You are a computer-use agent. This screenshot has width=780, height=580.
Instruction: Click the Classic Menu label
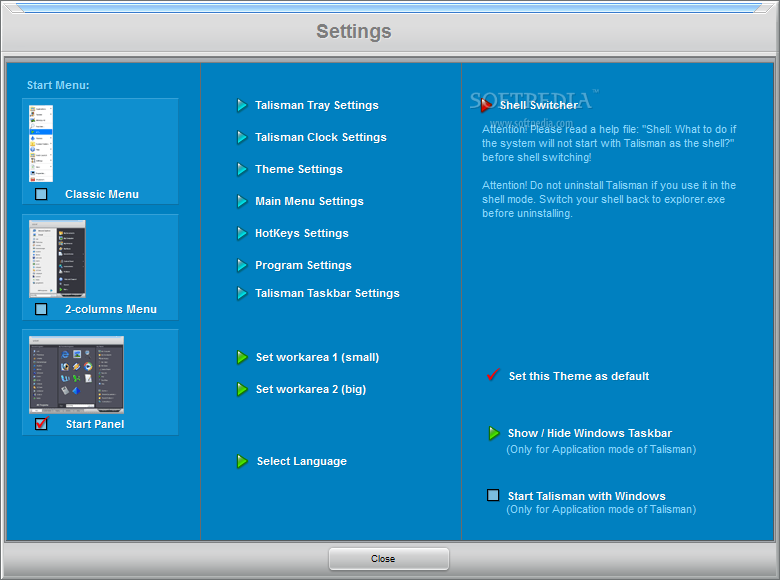pos(102,194)
